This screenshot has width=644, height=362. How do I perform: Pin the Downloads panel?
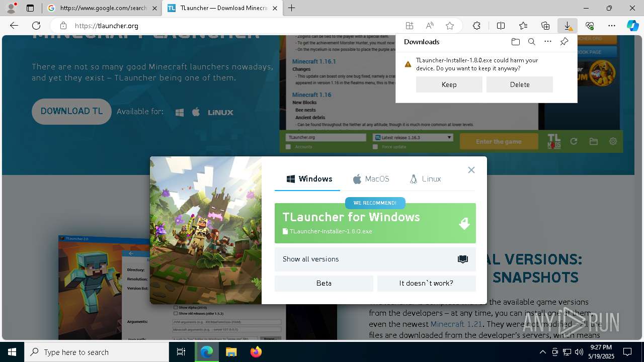[564, 42]
